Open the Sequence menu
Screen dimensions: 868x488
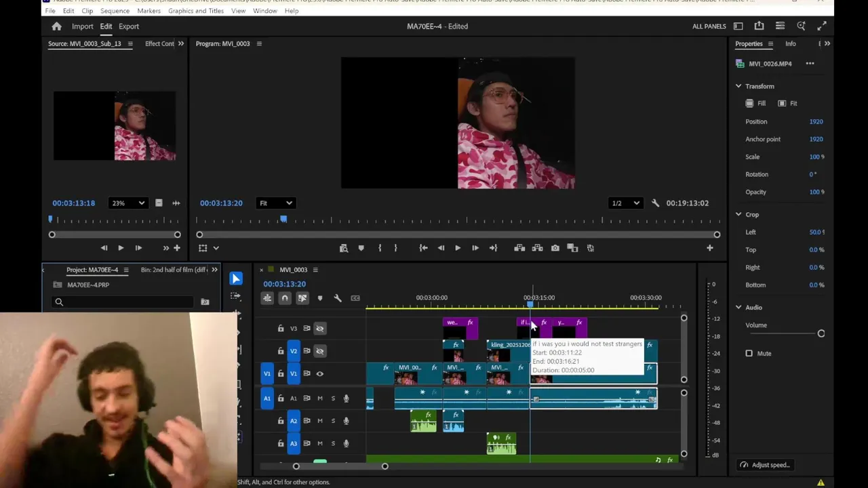(x=115, y=11)
